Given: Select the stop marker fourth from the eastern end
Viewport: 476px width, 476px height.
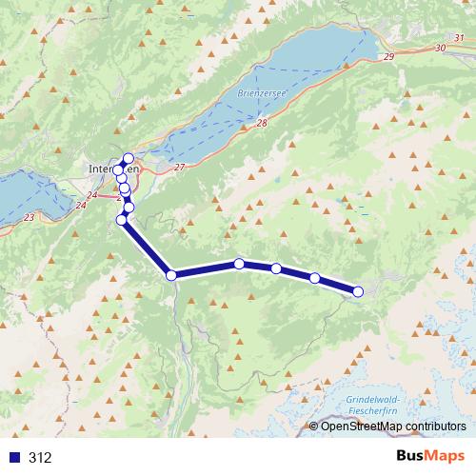Looking at the screenshot, I should tap(239, 264).
